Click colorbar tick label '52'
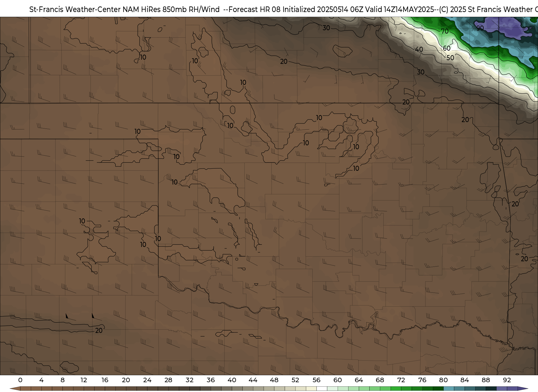 coord(295,380)
